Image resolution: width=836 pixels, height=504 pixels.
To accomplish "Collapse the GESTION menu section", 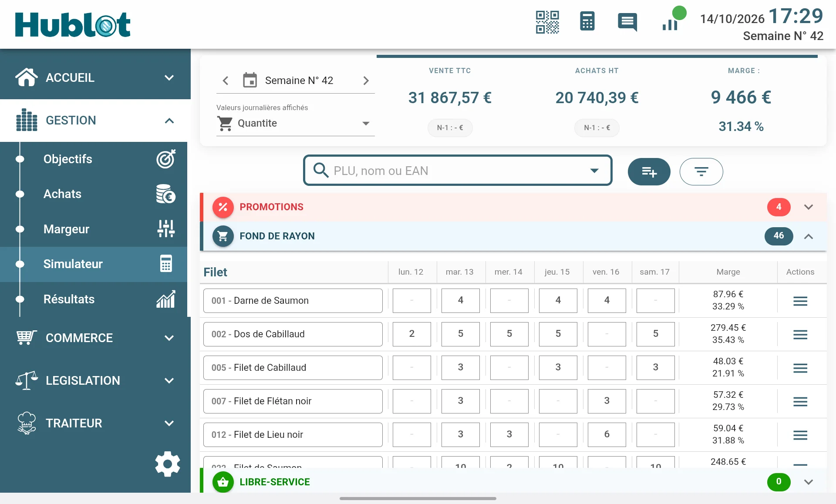I will pos(95,121).
